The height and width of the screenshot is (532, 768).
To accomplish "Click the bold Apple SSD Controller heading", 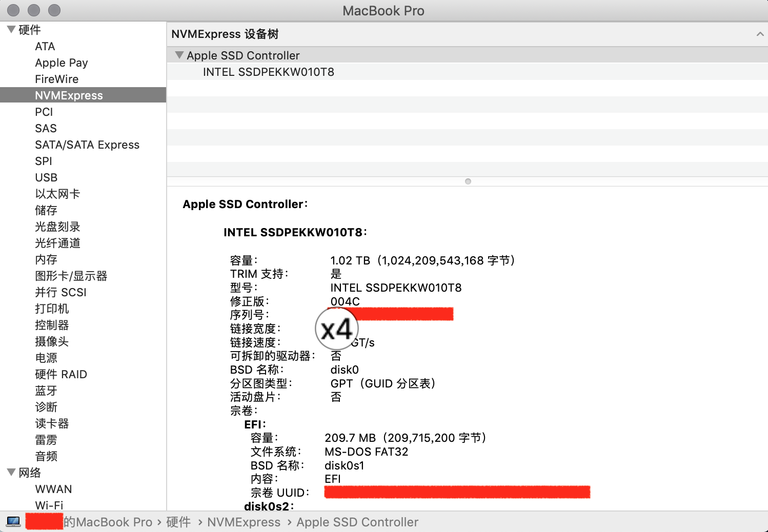I will coord(245,204).
